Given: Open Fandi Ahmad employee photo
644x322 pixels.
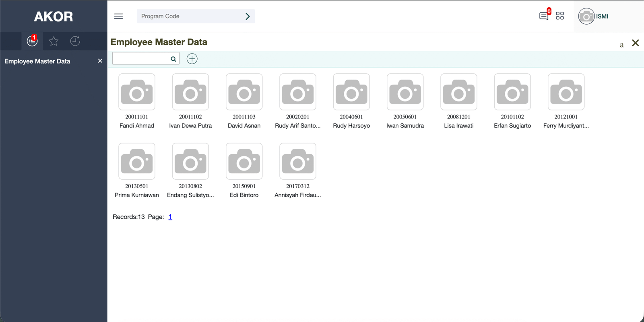Looking at the screenshot, I should 137,92.
